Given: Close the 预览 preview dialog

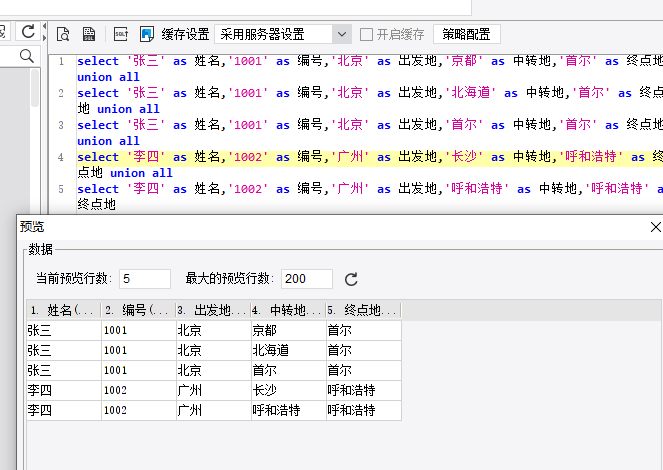Looking at the screenshot, I should [x=655, y=227].
